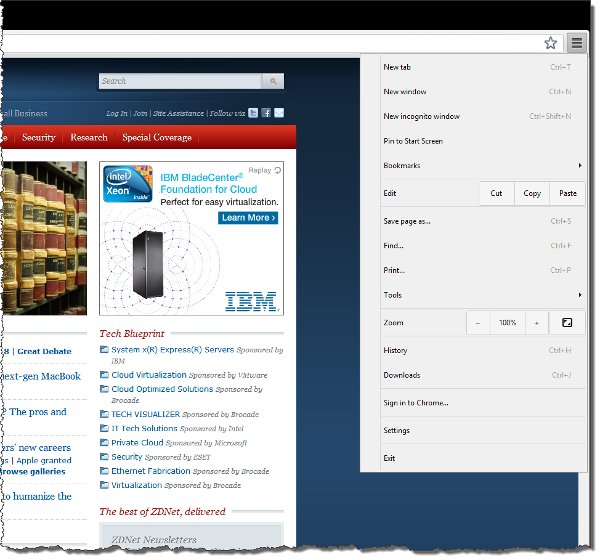This screenshot has height=560, width=600.
Task: Increase zoom with the plus button
Action: [537, 323]
